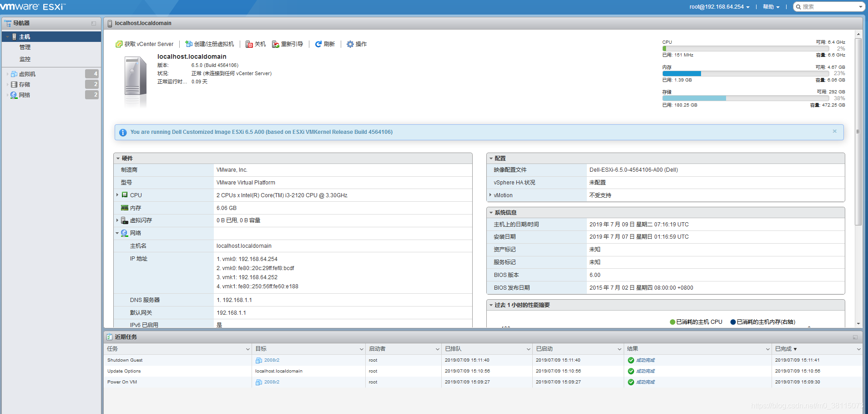Viewport: 868px width, 414px height.
Task: Expand the 虚拟机 tree node arrow
Action: pyautogui.click(x=8, y=74)
